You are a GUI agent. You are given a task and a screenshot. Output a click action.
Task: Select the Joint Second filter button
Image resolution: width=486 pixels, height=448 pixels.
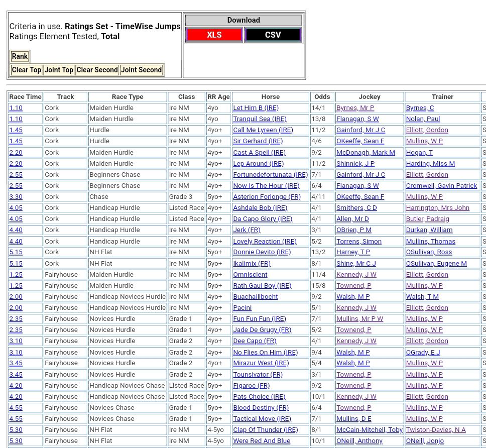tap(141, 70)
